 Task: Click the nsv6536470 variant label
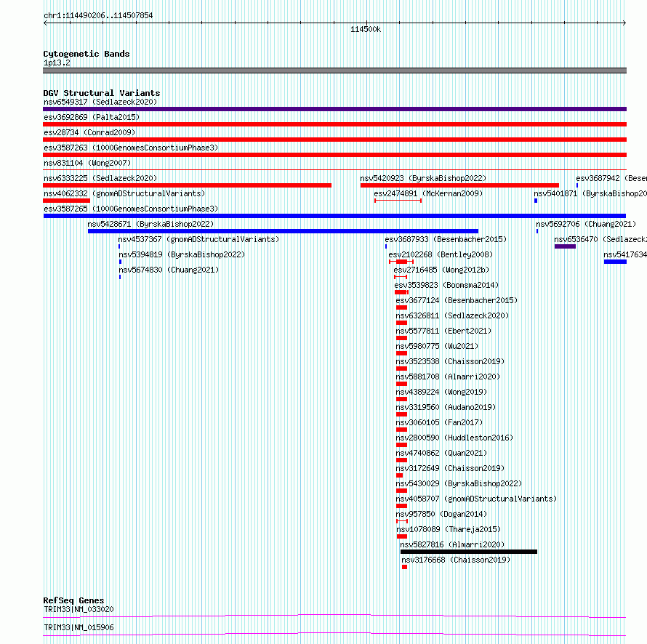(x=600, y=239)
